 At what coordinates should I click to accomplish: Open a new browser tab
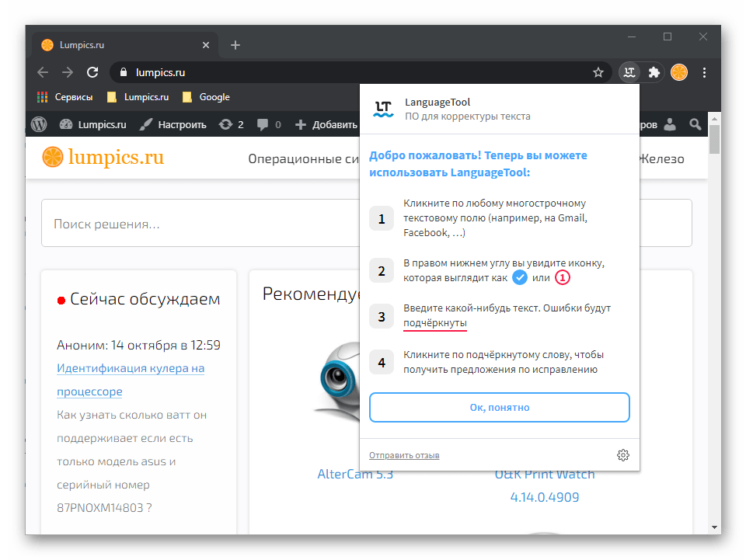click(235, 45)
